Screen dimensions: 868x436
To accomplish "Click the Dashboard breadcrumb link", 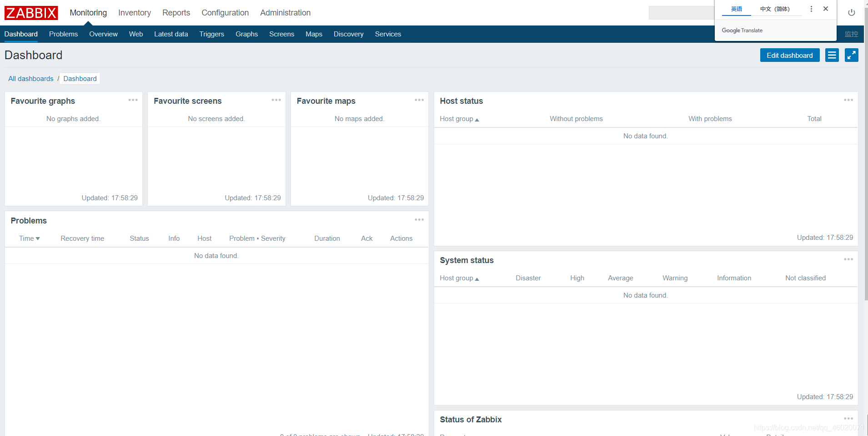I will click(80, 79).
